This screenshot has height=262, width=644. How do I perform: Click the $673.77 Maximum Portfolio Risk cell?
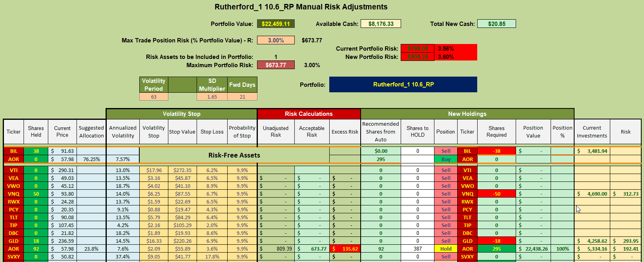click(276, 65)
